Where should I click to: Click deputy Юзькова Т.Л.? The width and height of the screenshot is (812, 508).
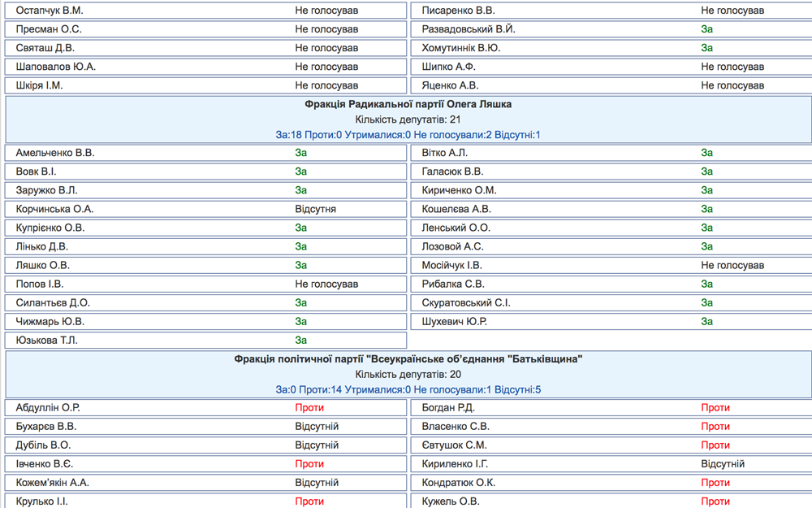pos(46,341)
